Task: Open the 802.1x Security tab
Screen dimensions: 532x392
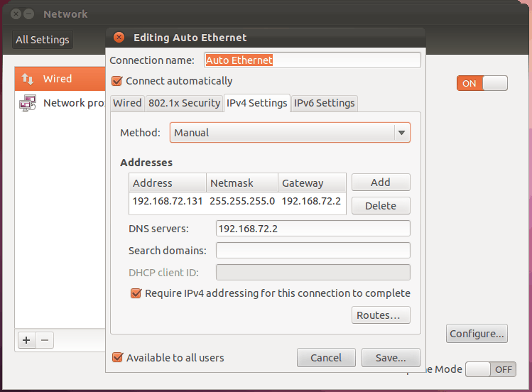Action: [184, 103]
